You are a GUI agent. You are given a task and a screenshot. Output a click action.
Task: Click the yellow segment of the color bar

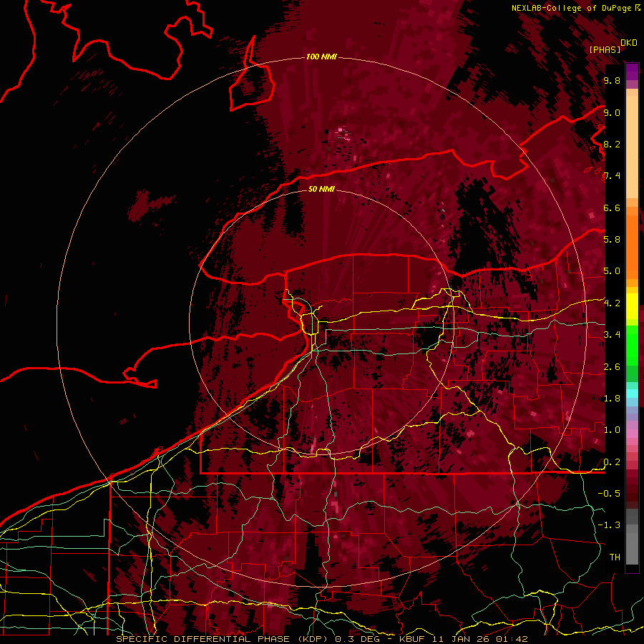pyautogui.click(x=632, y=306)
